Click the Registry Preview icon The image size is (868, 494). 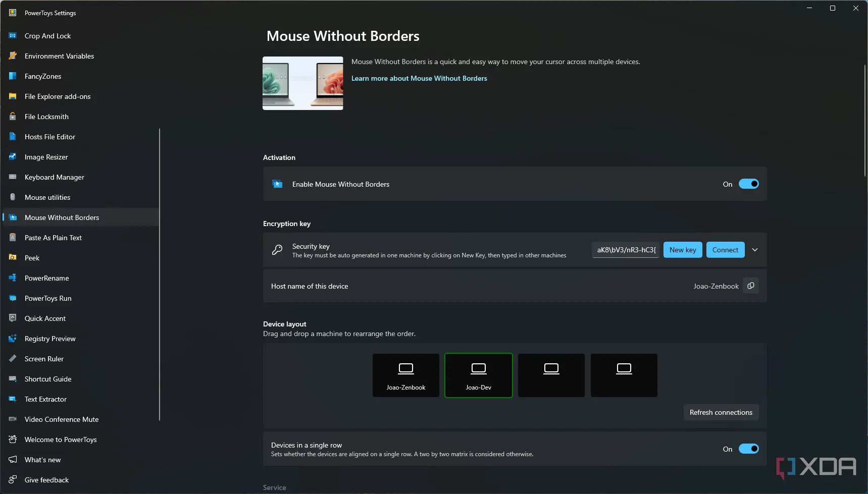[x=13, y=339]
